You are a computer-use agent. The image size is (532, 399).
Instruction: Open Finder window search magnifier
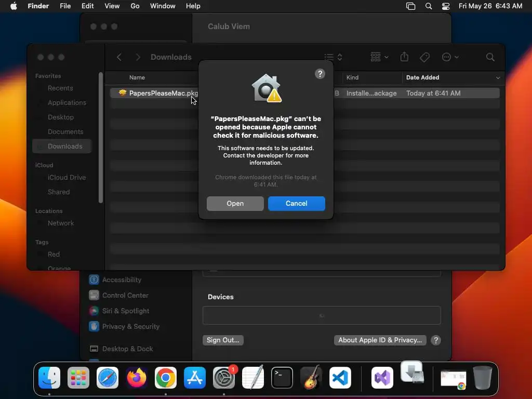[490, 57]
